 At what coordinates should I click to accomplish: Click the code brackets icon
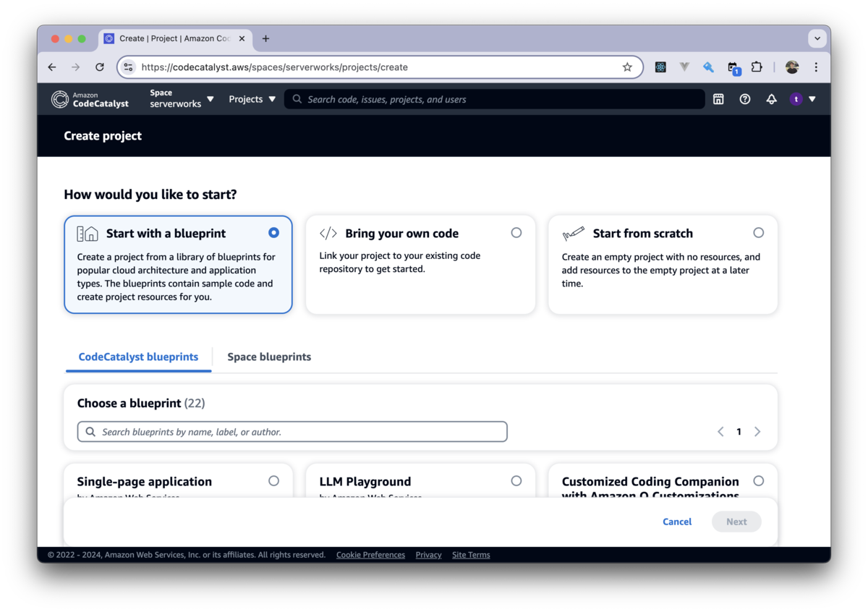(x=328, y=233)
